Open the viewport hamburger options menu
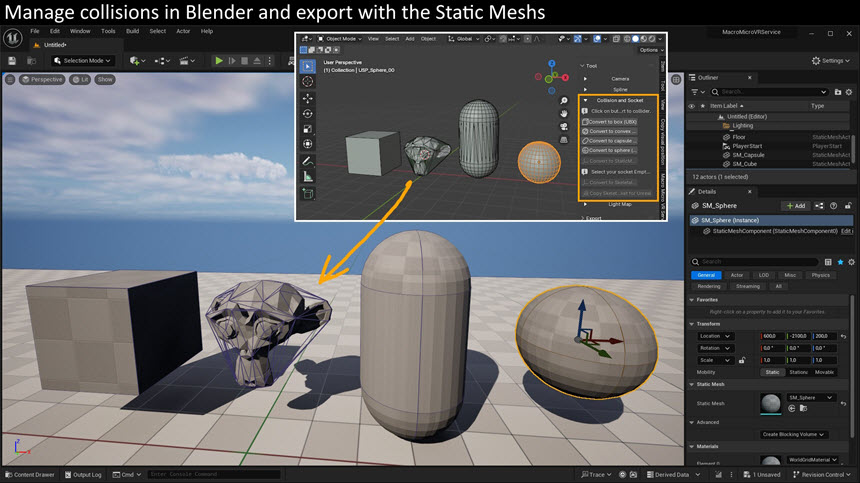Image resolution: width=860 pixels, height=483 pixels. click(x=10, y=79)
